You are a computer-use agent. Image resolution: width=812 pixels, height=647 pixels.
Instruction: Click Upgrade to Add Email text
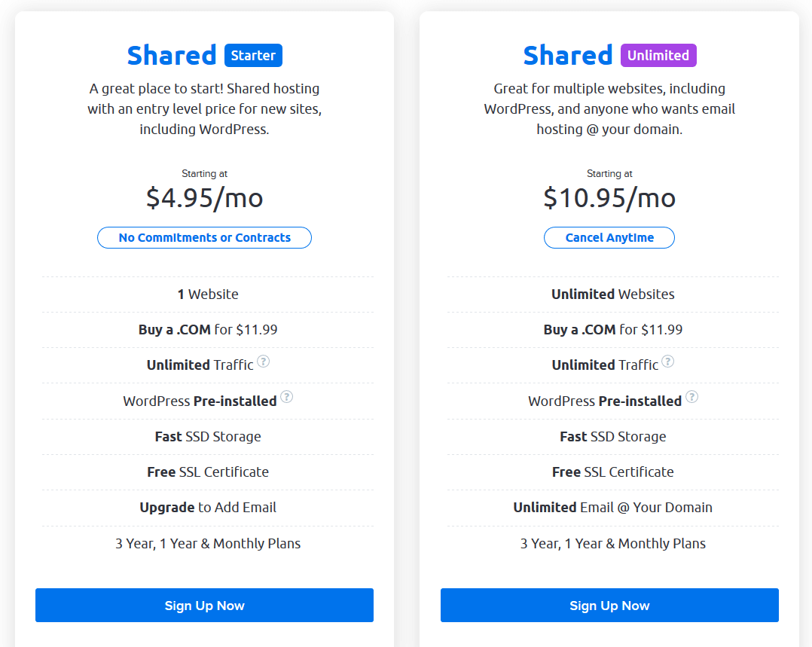pos(208,508)
